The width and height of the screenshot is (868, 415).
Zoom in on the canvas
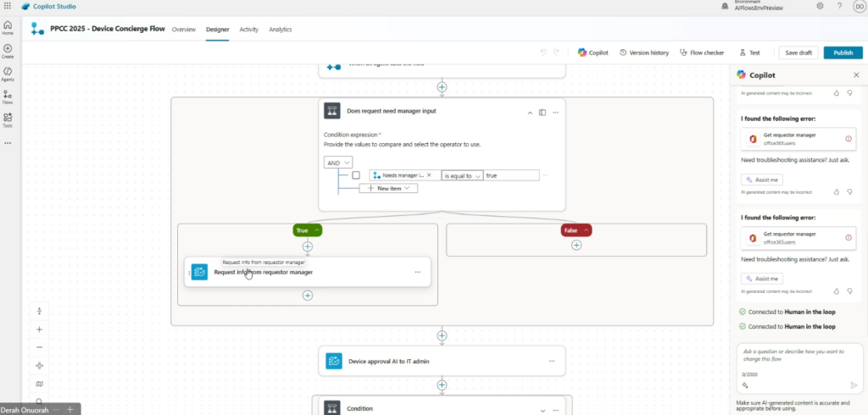pos(39,329)
